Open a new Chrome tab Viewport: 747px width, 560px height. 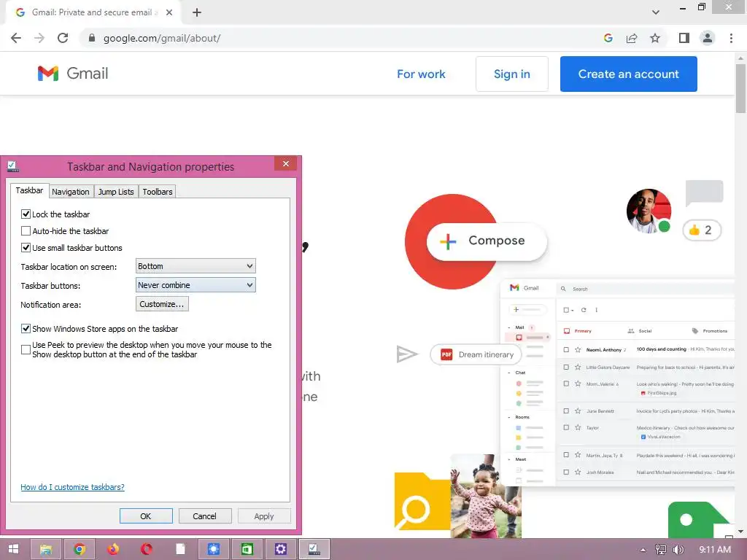197,12
